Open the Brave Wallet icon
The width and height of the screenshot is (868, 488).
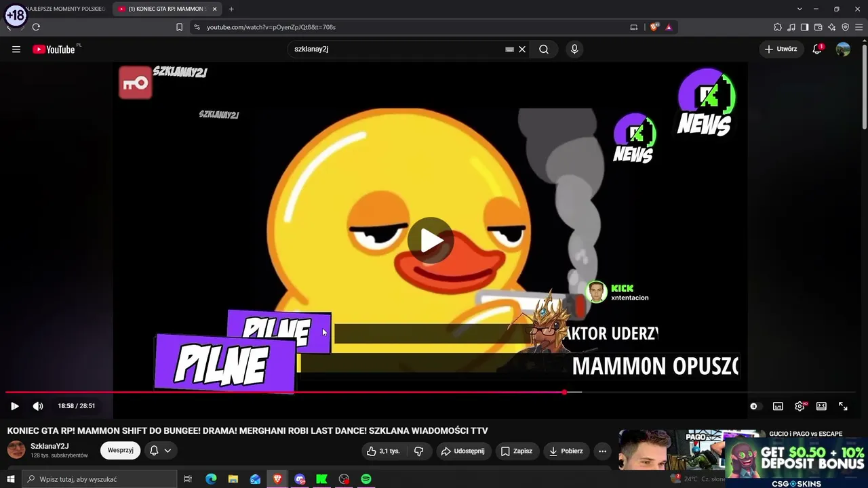[x=818, y=27]
